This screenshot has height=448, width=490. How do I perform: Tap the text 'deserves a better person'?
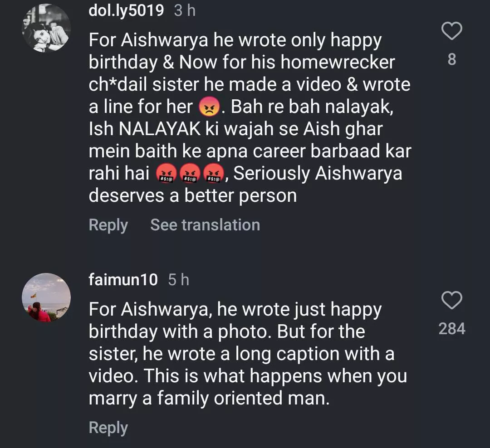tap(192, 195)
